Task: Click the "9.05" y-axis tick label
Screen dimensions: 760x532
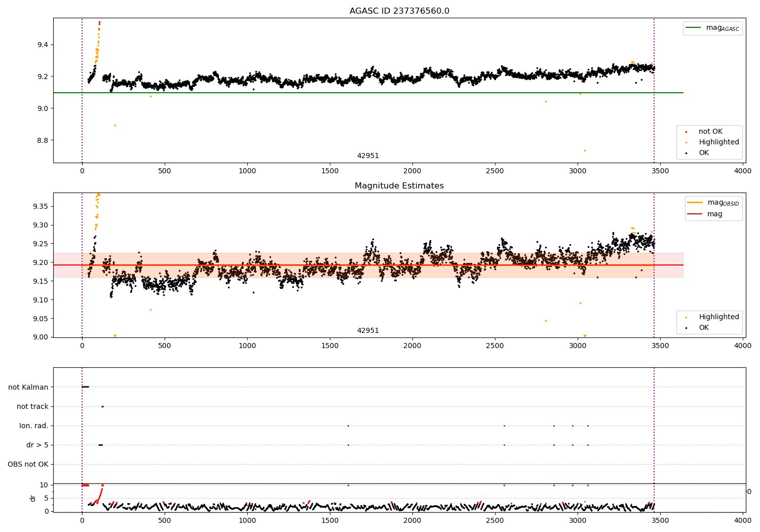Action: [41, 319]
